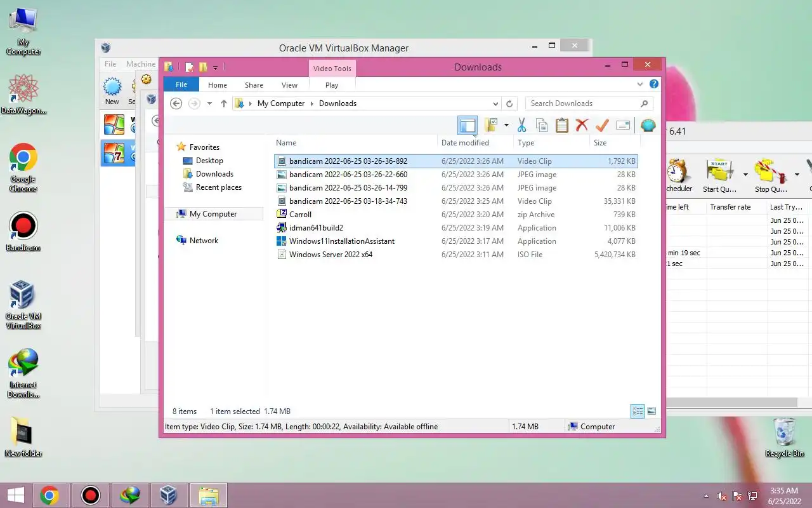Screen dimensions: 812x508
Task: Click My Computer in the address breadcrumb
Action: [281, 104]
